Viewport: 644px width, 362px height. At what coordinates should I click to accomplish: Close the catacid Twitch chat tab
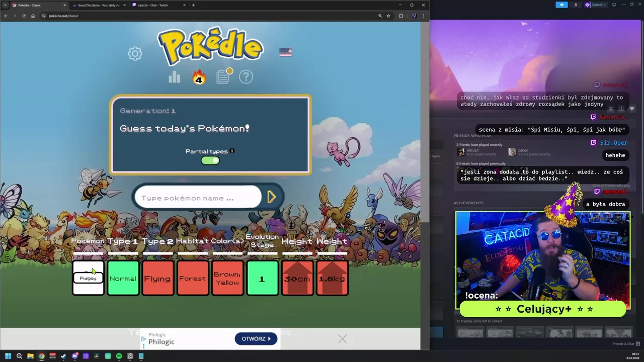(x=184, y=5)
